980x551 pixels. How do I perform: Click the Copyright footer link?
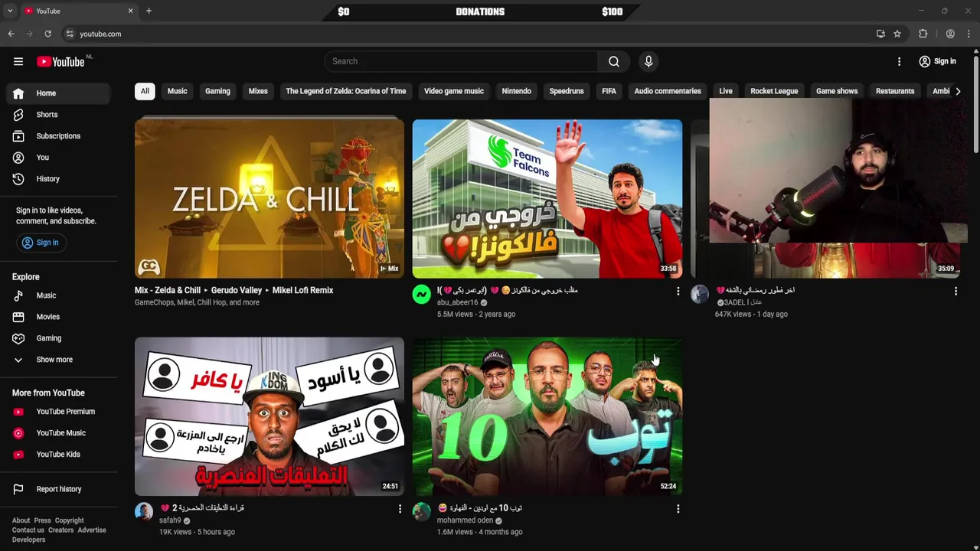(x=69, y=520)
